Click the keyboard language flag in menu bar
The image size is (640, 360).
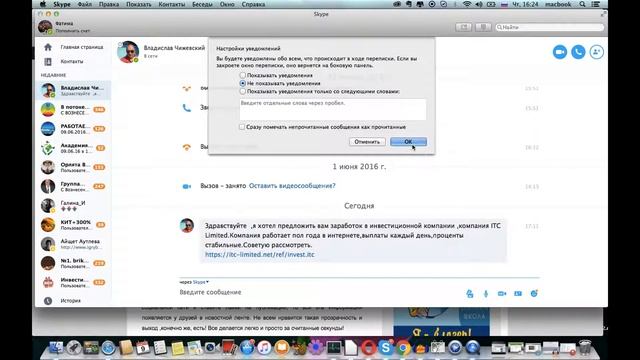[x=504, y=4]
